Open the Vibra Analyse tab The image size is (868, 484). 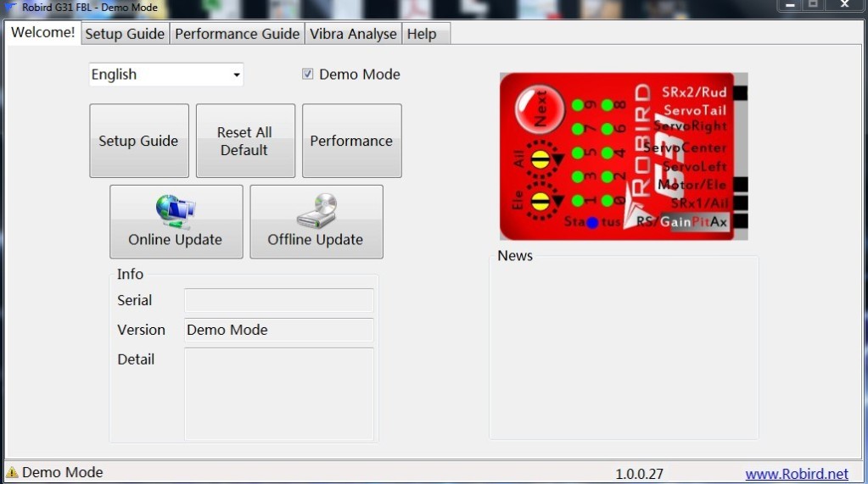click(353, 34)
